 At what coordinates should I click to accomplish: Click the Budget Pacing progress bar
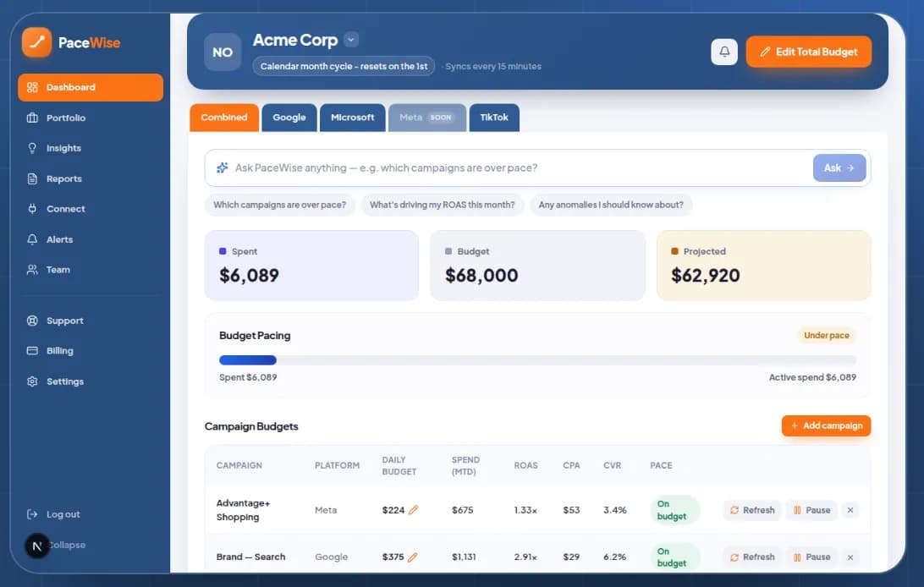[x=537, y=359]
